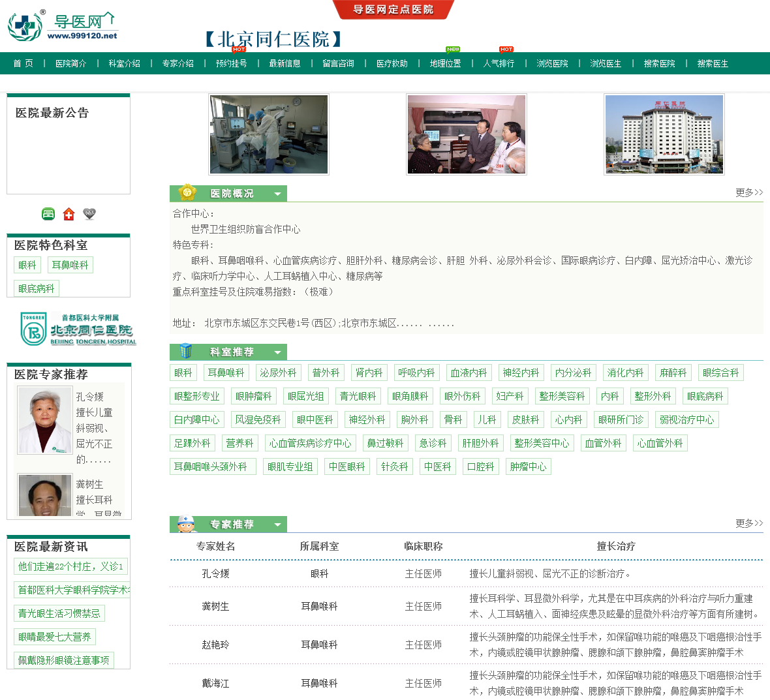Click 戴海江 name in expert table
770x700 pixels.
click(215, 683)
